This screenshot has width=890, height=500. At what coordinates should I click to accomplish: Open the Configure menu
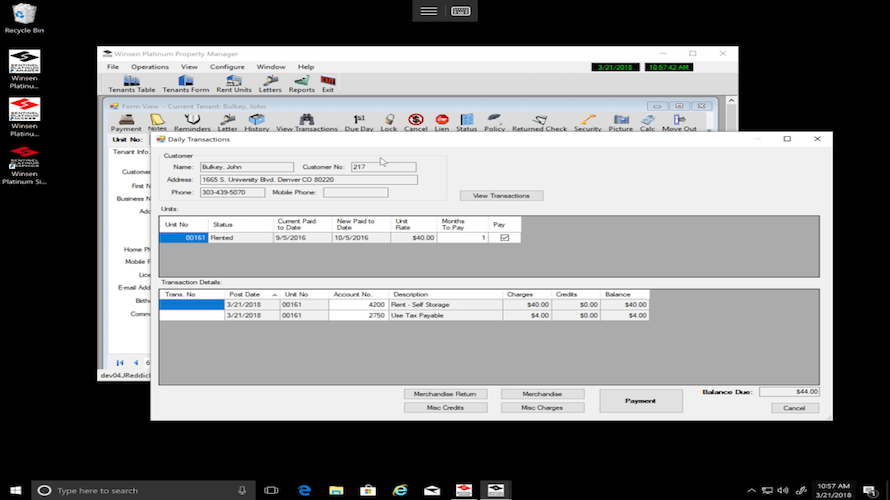coord(227,67)
